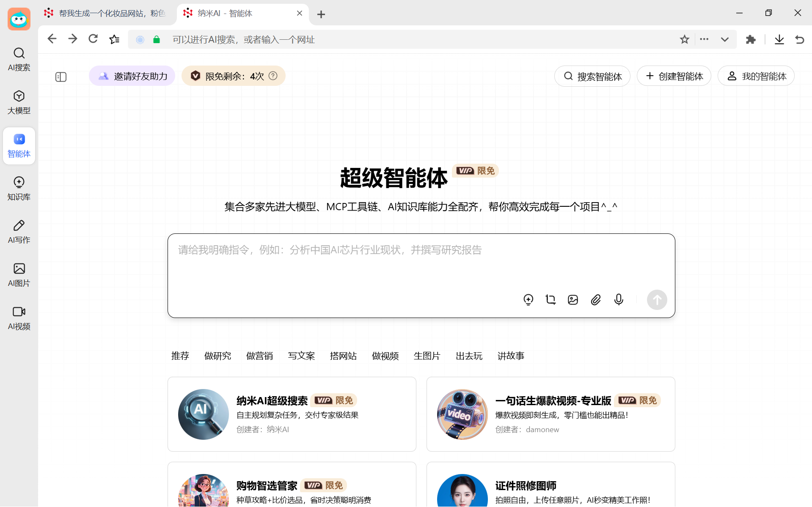The height and width of the screenshot is (507, 812).
Task: Start voice input with the microphone icon
Action: [x=619, y=300]
